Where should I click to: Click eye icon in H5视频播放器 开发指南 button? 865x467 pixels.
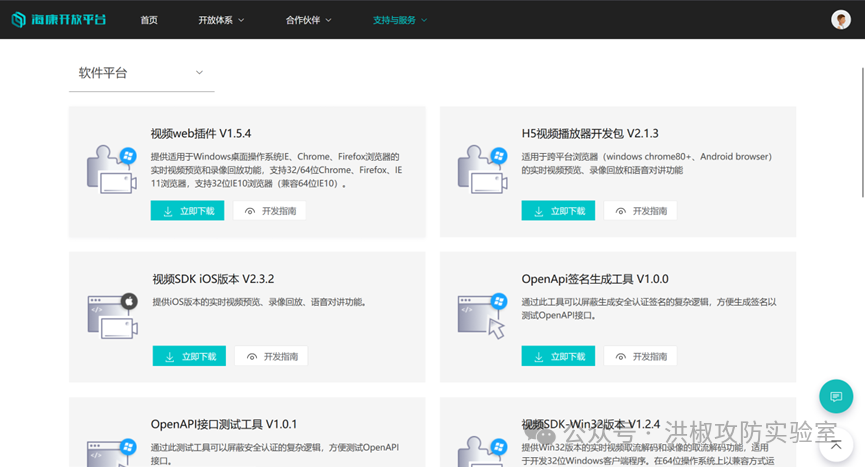click(621, 211)
